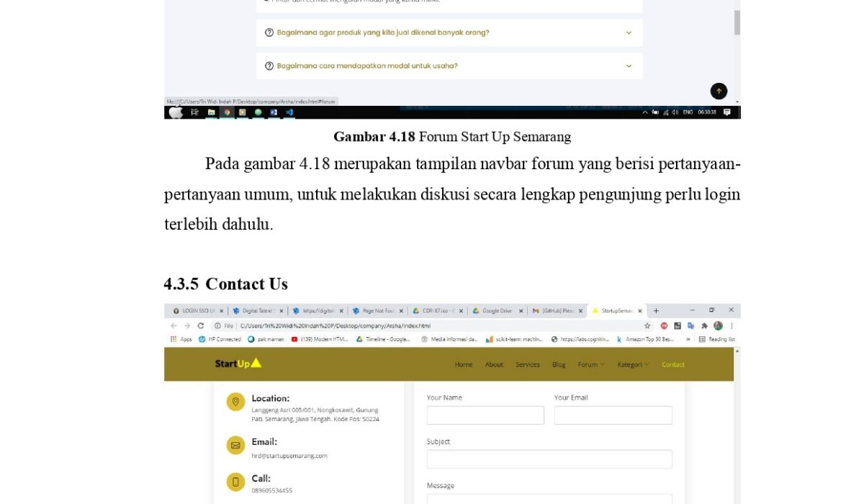Select the Services menu item

click(x=527, y=364)
